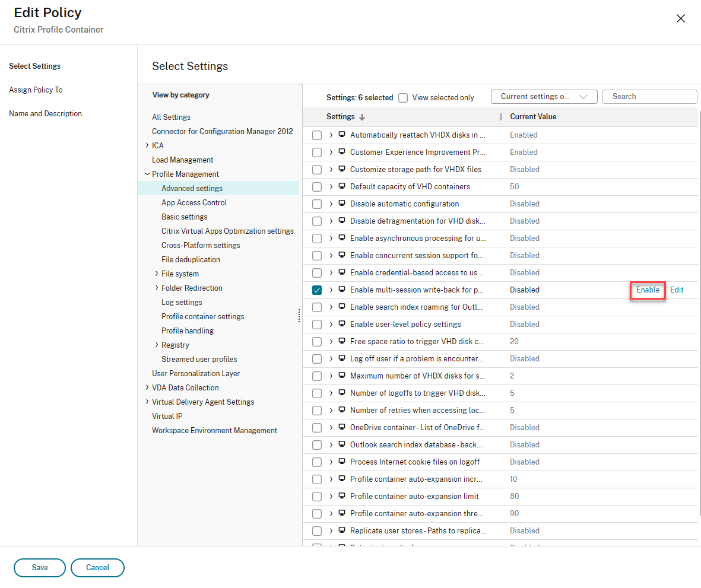The width and height of the screenshot is (701, 588).
Task: Expand the ICA category in the tree
Action: [147, 145]
